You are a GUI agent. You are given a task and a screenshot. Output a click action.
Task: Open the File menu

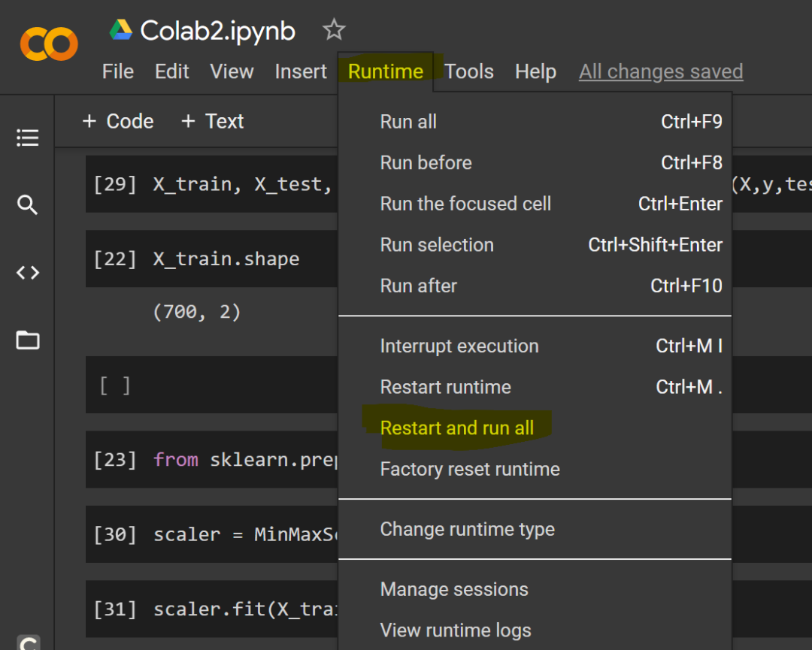point(118,71)
